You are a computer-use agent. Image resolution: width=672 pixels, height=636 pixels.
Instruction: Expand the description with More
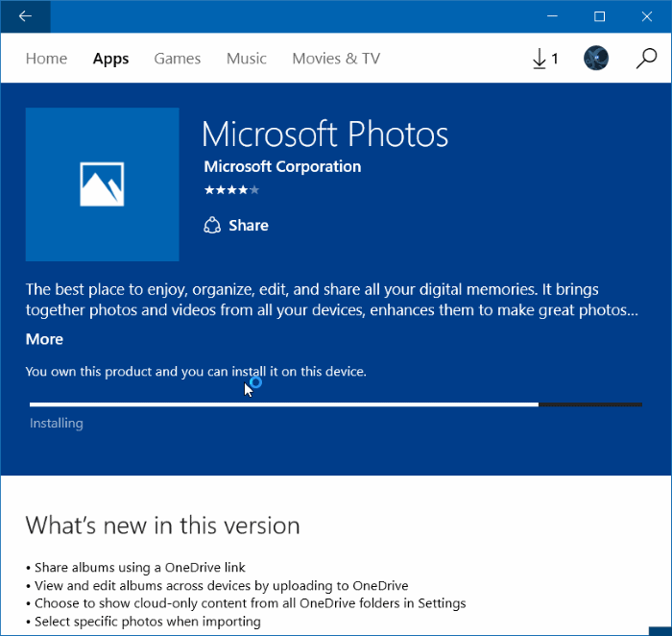(44, 339)
